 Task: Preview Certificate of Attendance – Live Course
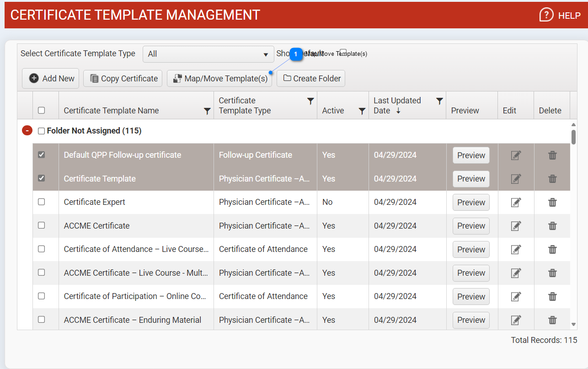coord(471,250)
